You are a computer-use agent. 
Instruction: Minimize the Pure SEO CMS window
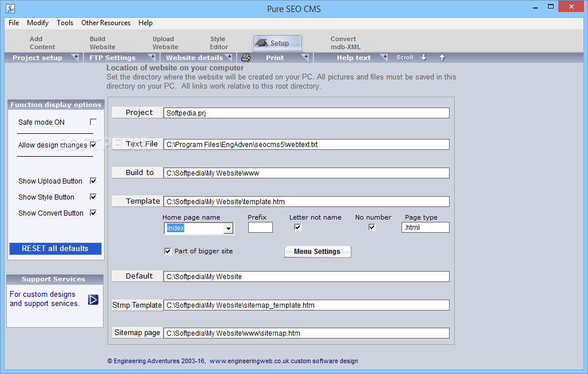tap(535, 7)
